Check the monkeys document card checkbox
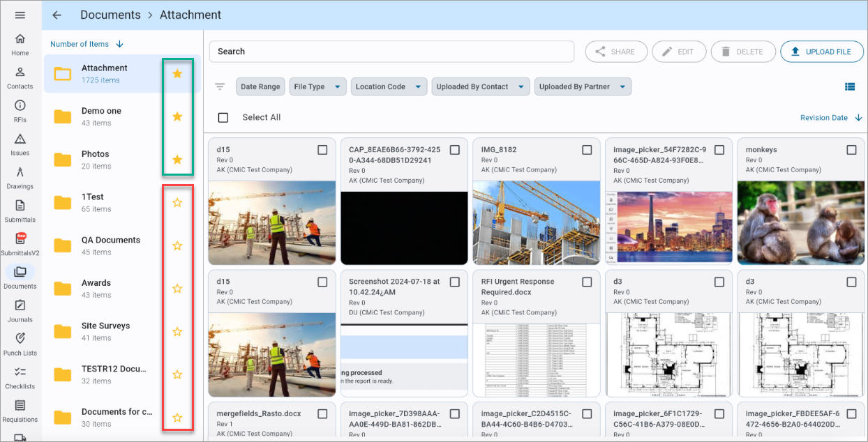 [851, 149]
